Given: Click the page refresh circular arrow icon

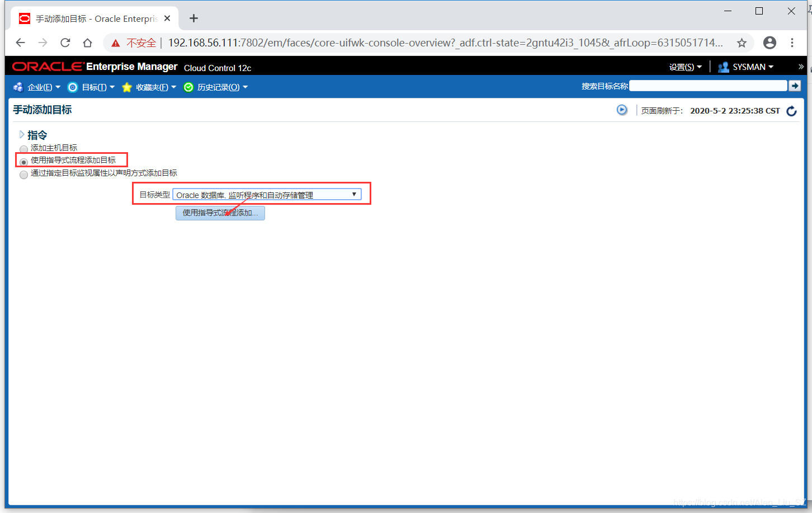Looking at the screenshot, I should pos(791,111).
